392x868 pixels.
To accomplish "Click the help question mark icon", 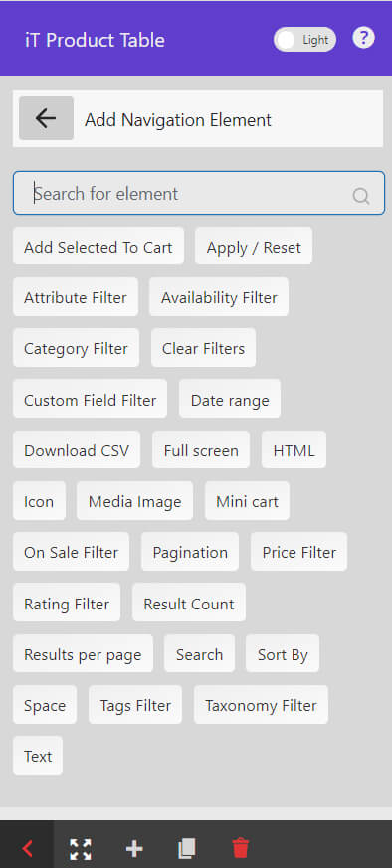I will (364, 39).
